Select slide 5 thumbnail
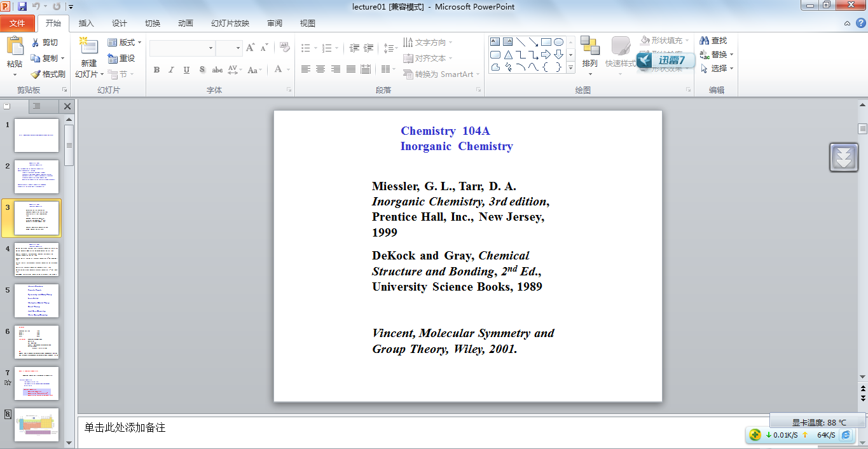The image size is (868, 449). [x=37, y=301]
